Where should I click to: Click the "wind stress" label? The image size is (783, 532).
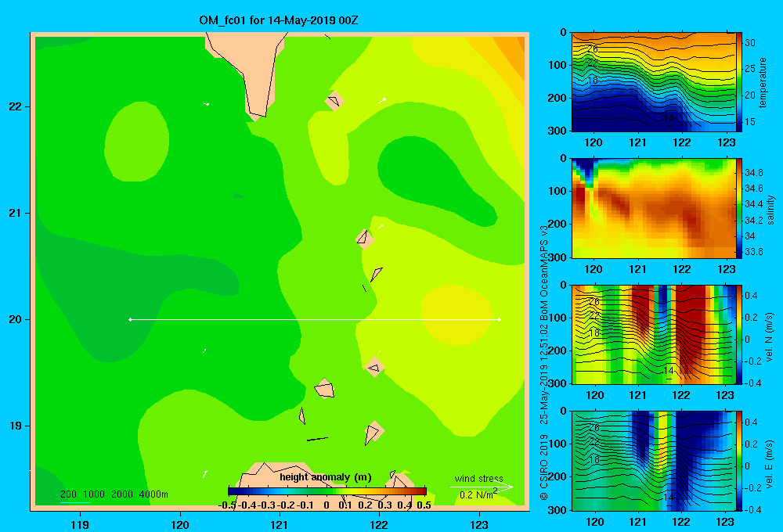pyautogui.click(x=478, y=478)
